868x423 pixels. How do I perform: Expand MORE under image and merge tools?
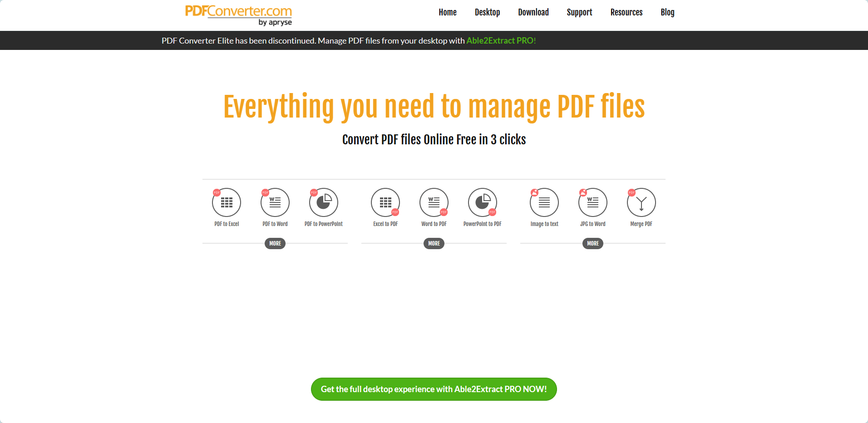[x=593, y=244]
